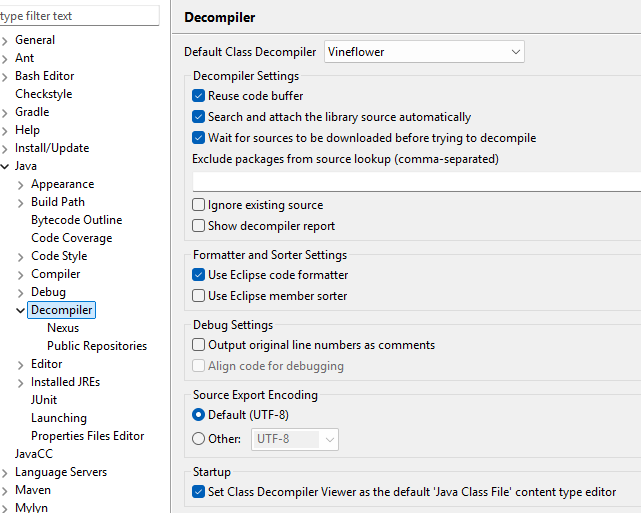
Task: Enable Output original line numbers as comments
Action: 199,345
